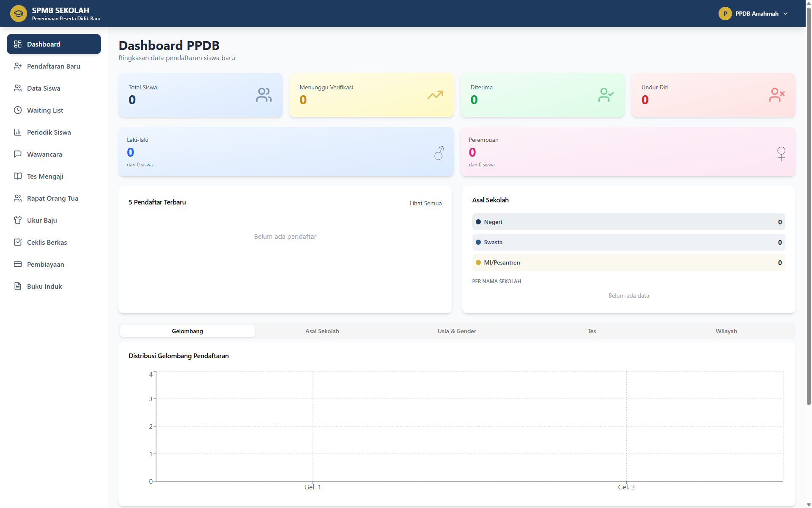Click the Buku Induk document icon
The image size is (812, 508).
[18, 286]
